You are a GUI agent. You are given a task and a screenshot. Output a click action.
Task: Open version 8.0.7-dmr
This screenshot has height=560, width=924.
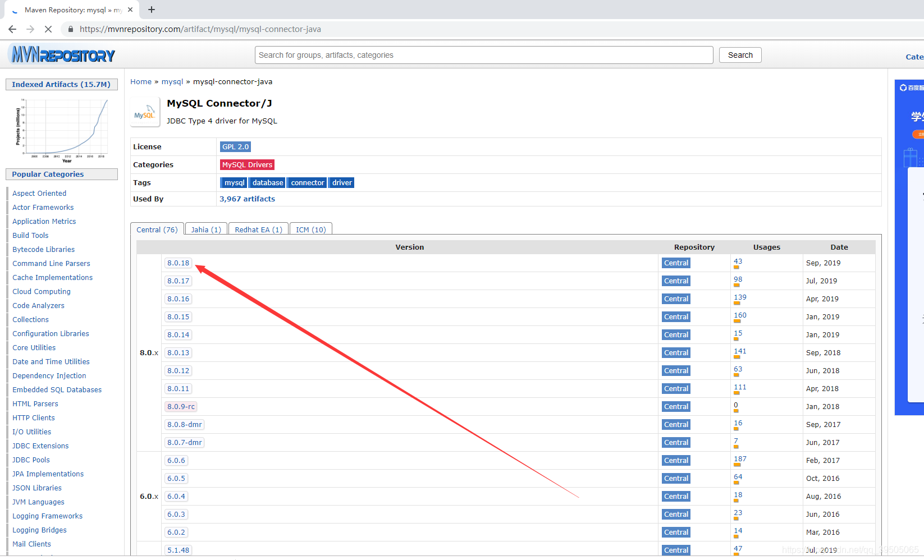tap(184, 442)
